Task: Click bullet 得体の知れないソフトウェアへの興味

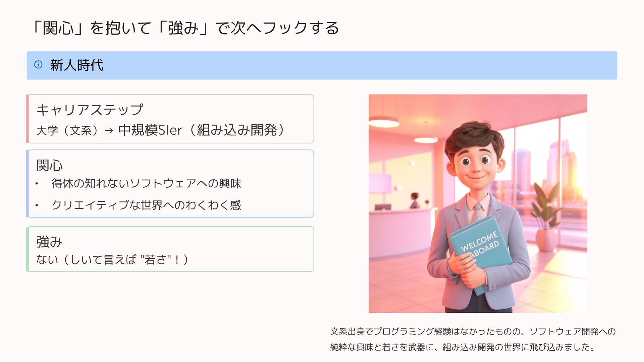Action: [146, 183]
